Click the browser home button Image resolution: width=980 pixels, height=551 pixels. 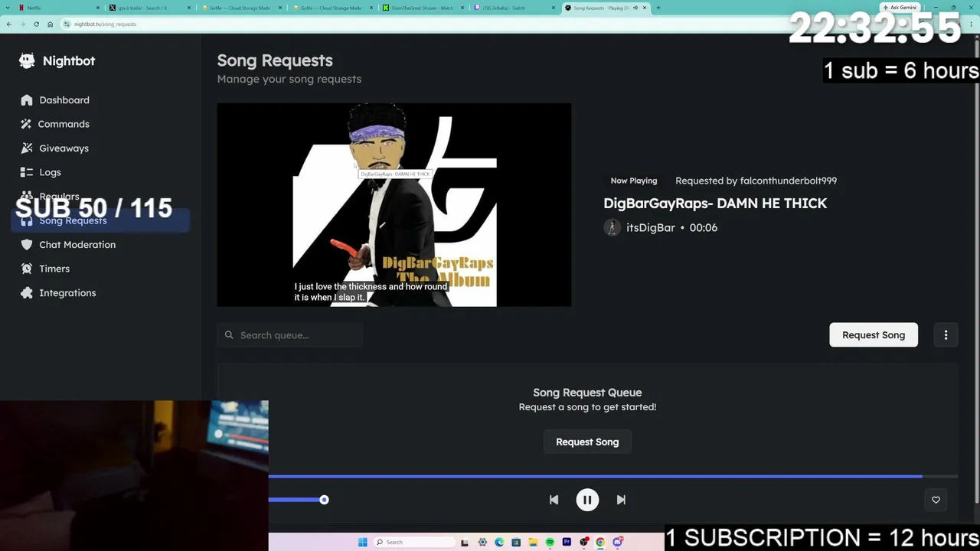(x=50, y=24)
